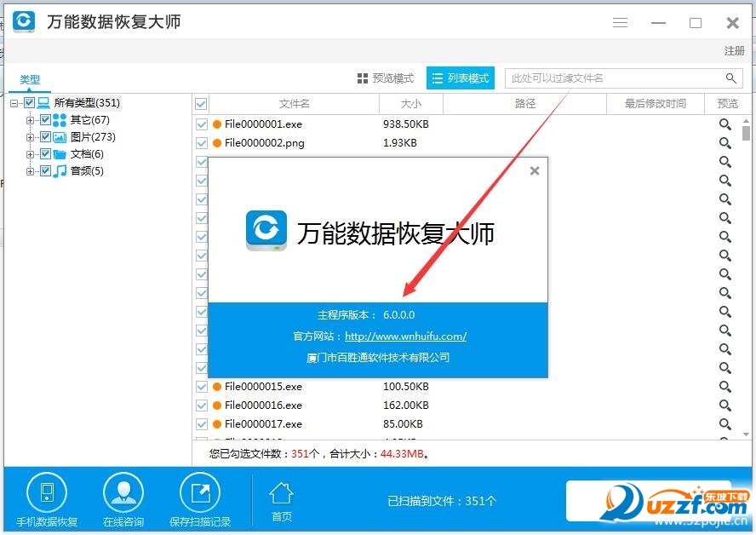This screenshot has width=756, height=535.
Task: Open 手机数据恢复 phone recovery
Action: (47, 500)
